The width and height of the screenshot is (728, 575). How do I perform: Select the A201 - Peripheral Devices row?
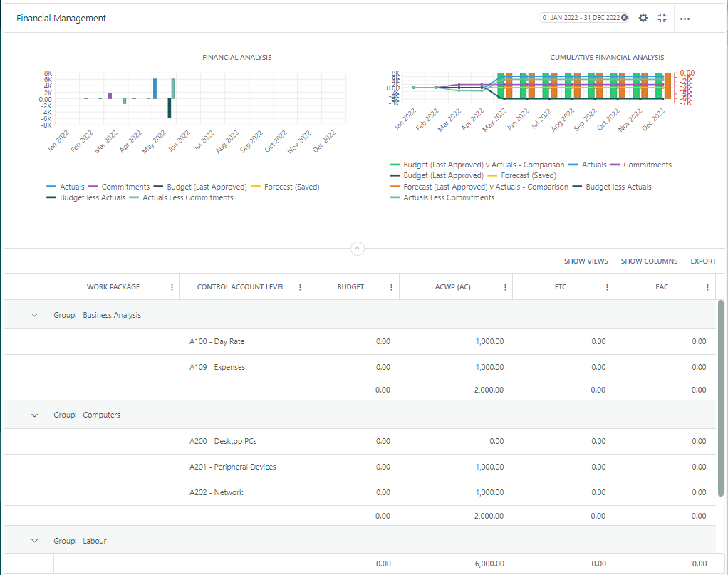[360, 467]
